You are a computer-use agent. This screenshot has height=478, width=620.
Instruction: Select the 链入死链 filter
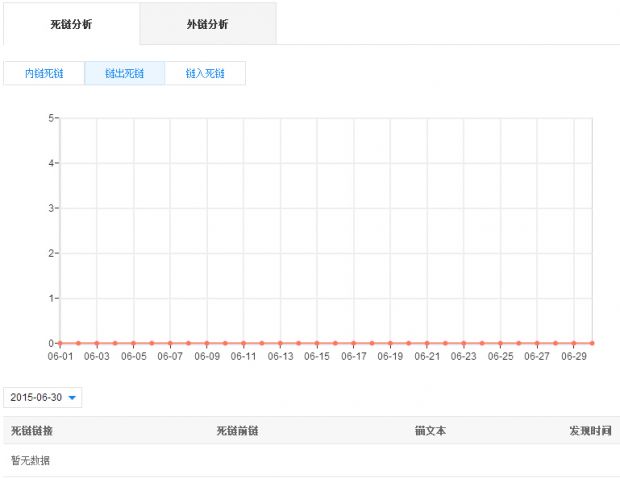205,73
